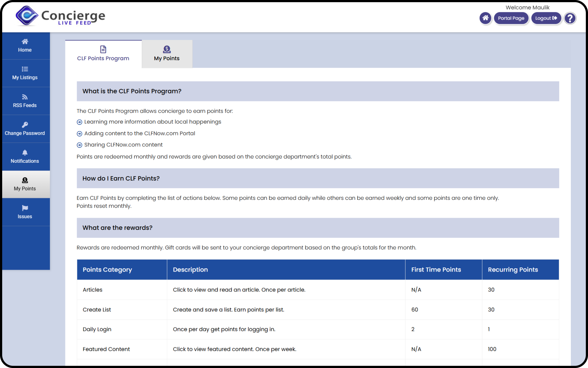This screenshot has width=588, height=368.
Task: Click 'Create and save a list' description
Action: [228, 309]
